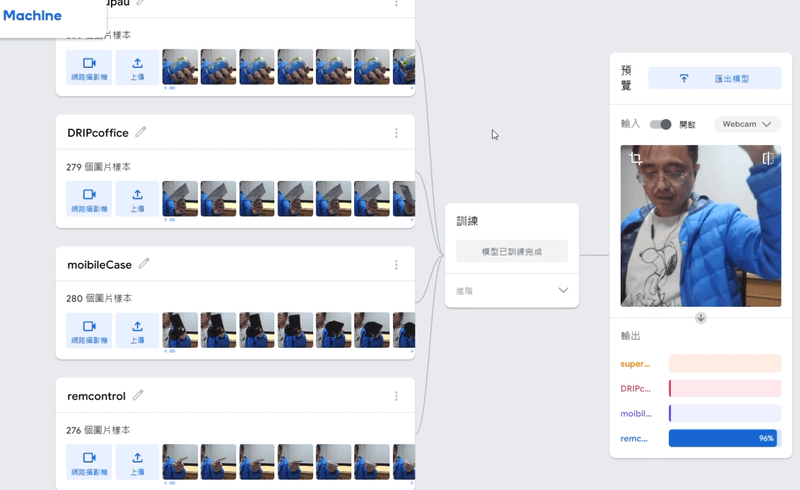Expand the advanced training settings

pos(562,290)
